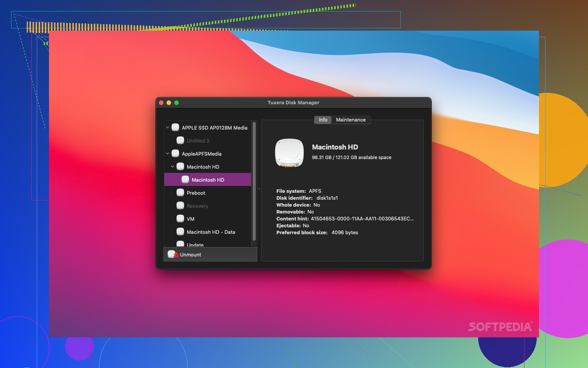Click the Macintosh HD - Data volume icon
This screenshot has width=588, height=368.
click(180, 232)
